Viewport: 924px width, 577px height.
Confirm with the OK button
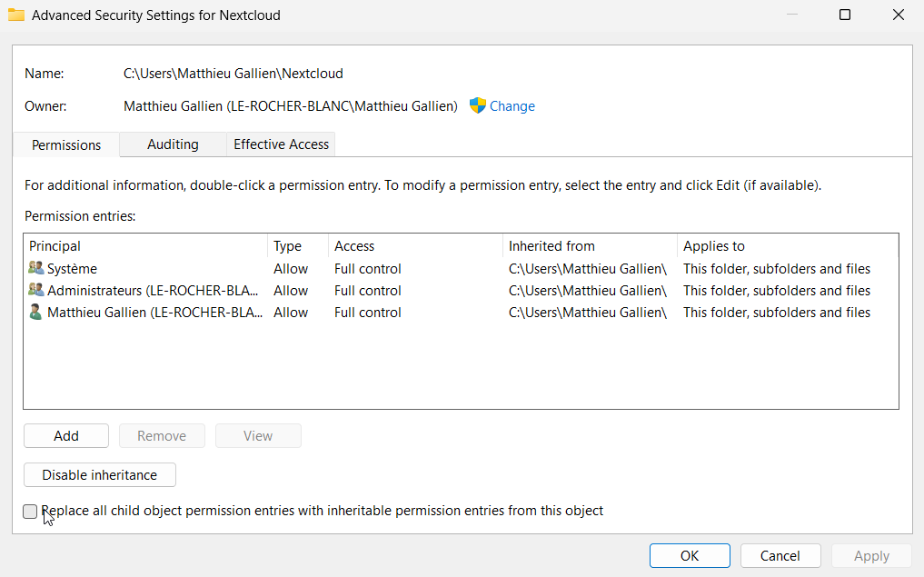coord(690,556)
